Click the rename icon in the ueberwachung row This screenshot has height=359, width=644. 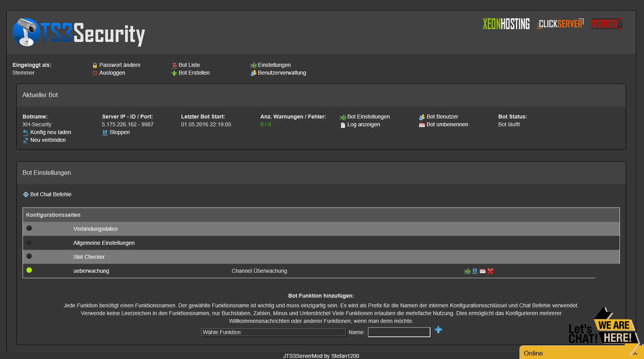tap(483, 271)
